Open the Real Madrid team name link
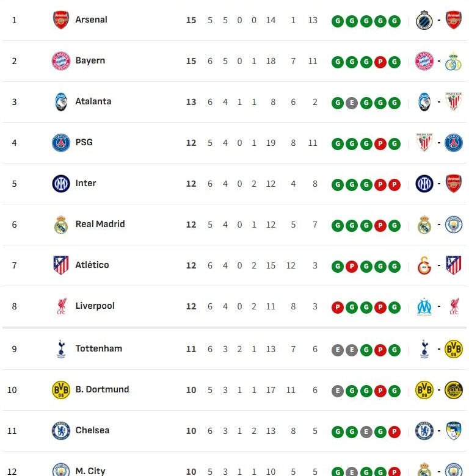Screen dimensions: 469x476 click(100, 224)
